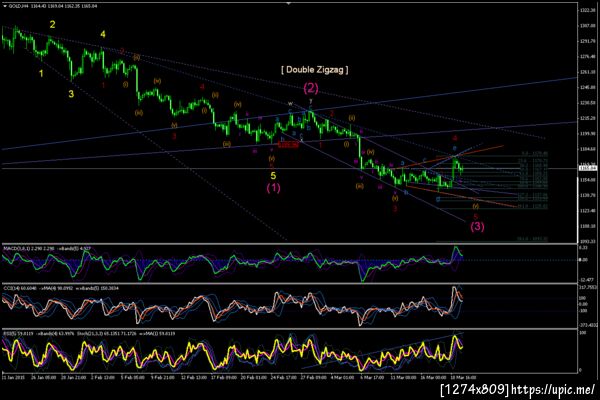Click the red price label on the chart

tap(288, 145)
